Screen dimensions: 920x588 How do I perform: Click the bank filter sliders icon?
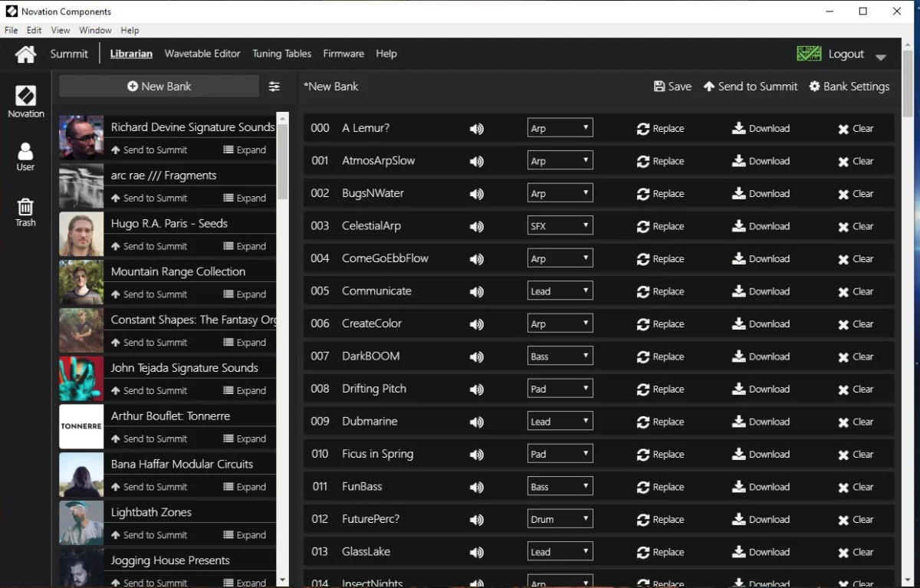[x=274, y=87]
